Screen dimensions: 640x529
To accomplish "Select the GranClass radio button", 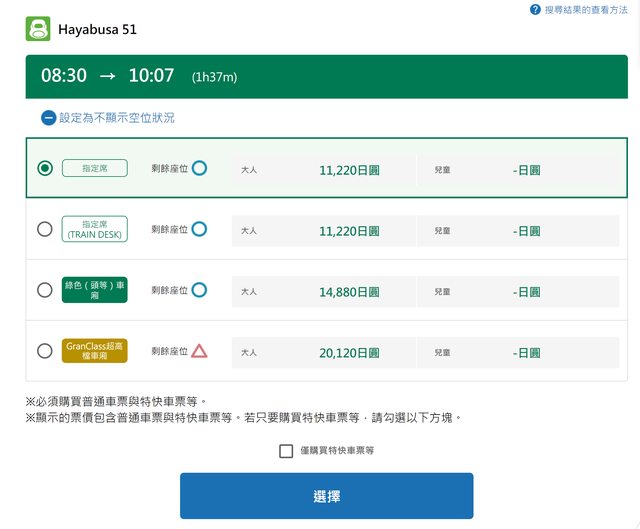I will [x=45, y=351].
